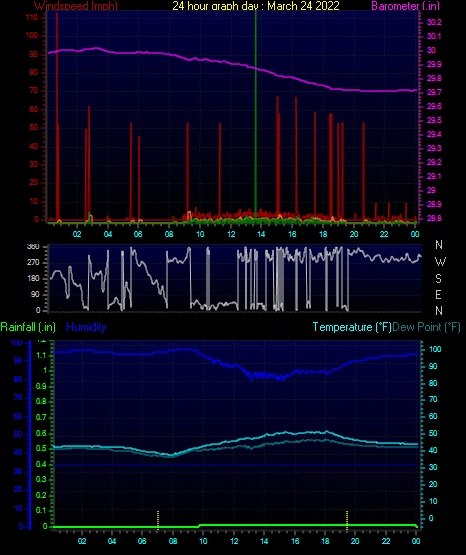Click the S compass label on direction graph
The image size is (466, 555).
point(438,279)
